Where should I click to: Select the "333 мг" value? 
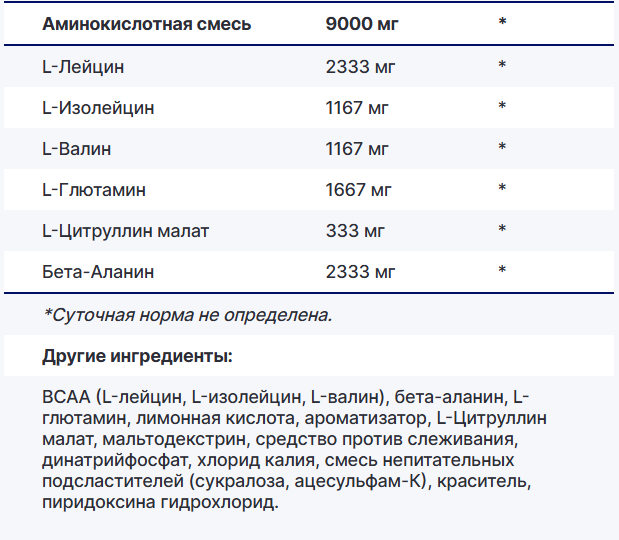tap(353, 230)
